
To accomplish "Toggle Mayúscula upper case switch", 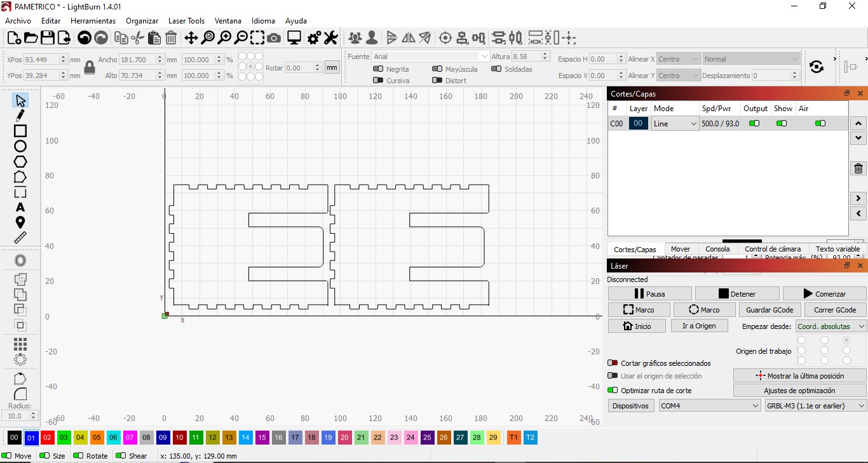I will click(x=437, y=69).
